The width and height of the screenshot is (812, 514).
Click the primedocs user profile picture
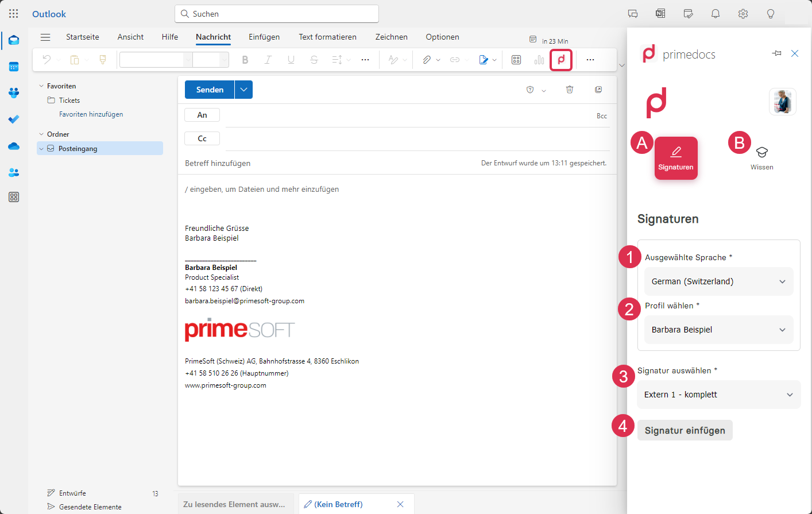tap(782, 102)
